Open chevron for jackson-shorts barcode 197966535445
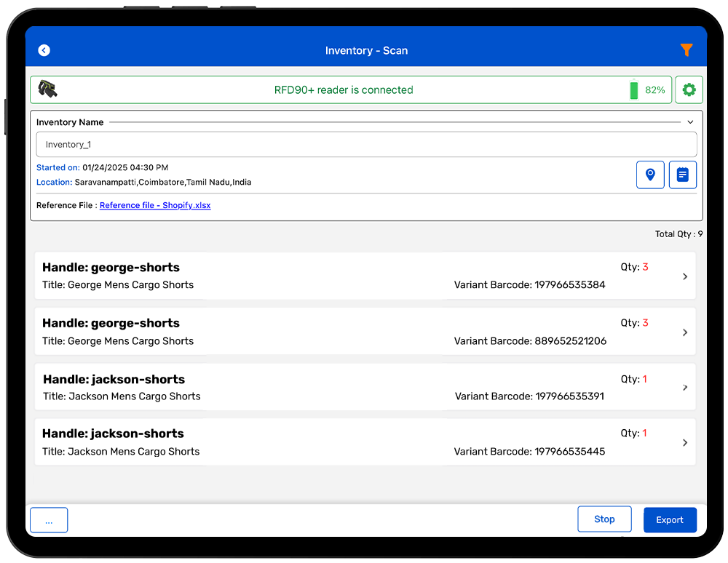The width and height of the screenshot is (728, 563). [x=685, y=442]
